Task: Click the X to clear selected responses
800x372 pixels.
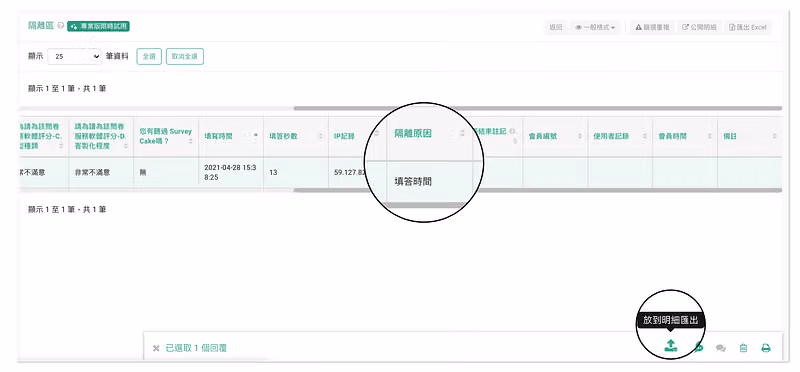Action: 156,348
